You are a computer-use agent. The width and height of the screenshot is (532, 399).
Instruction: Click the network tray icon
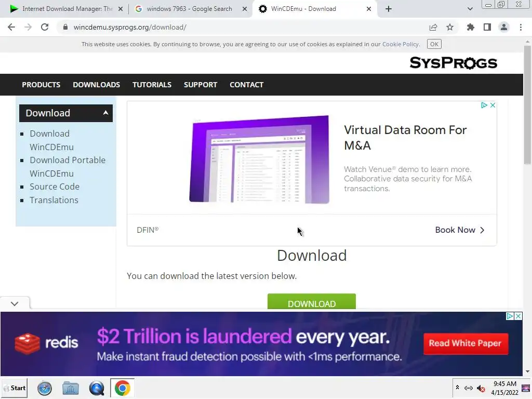(x=469, y=388)
